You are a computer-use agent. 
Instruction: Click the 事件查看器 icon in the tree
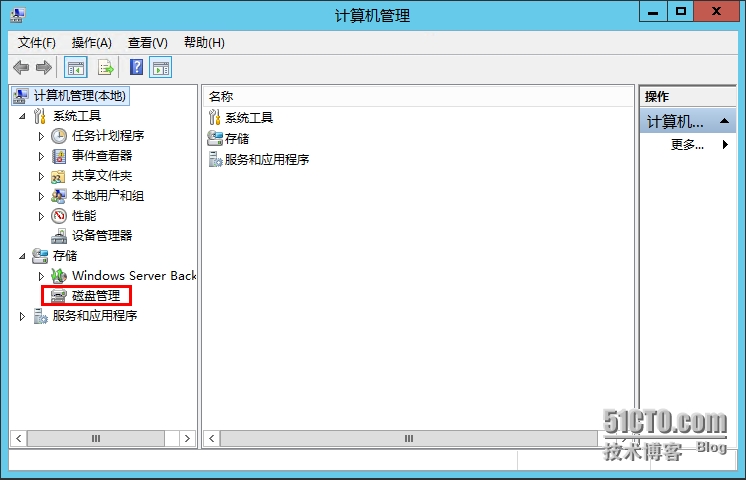[59, 156]
